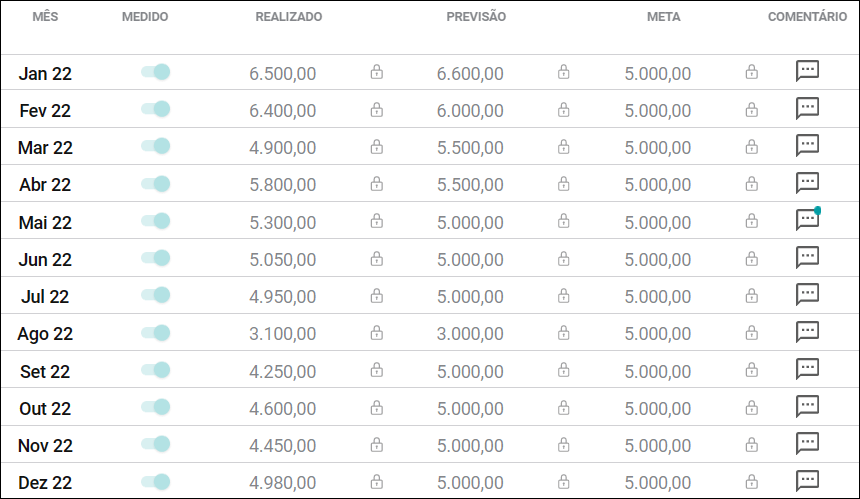This screenshot has height=499, width=860.
Task: Click the lock next to Nov 22 previsão
Action: tap(563, 444)
